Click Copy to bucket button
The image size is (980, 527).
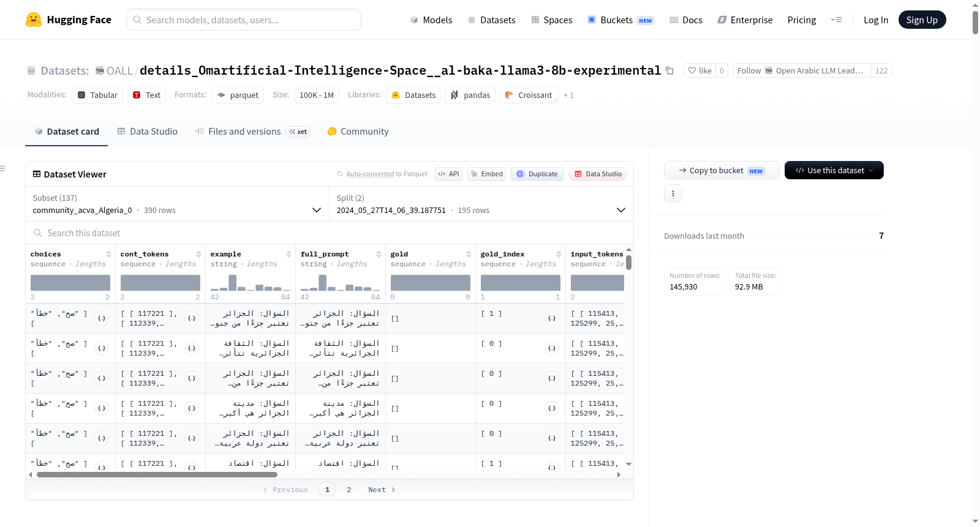point(722,170)
